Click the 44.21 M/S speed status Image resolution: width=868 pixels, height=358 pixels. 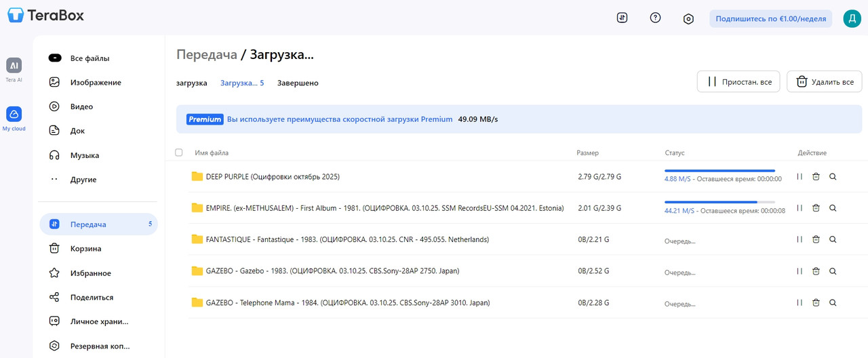[x=679, y=211]
